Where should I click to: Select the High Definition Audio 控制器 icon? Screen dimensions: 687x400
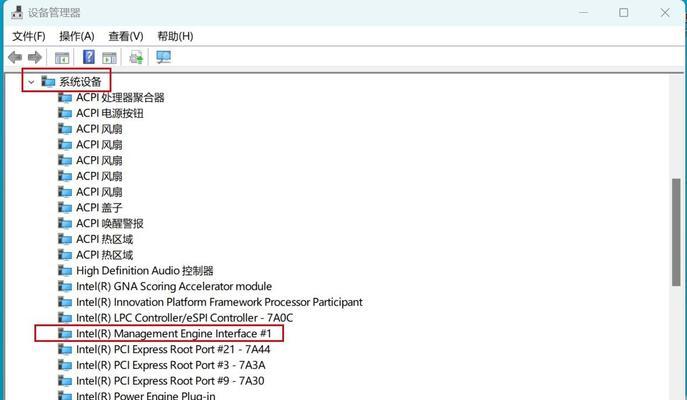[65, 271]
